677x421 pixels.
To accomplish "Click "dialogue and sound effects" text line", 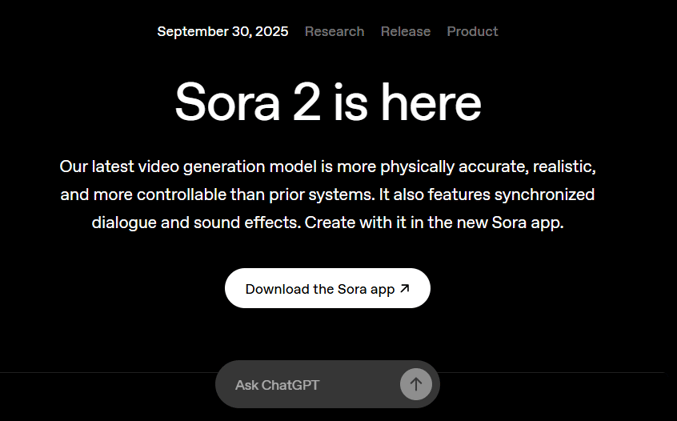I will 327,223.
